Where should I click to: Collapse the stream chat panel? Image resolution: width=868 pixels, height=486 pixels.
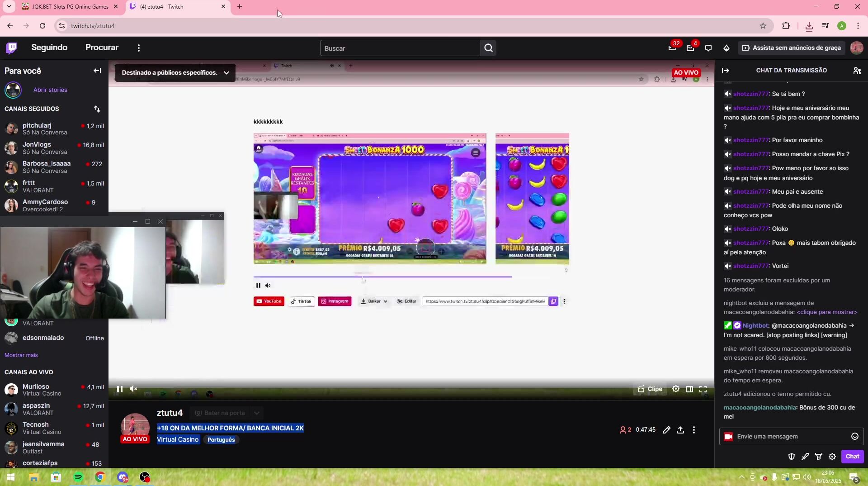[x=726, y=71]
